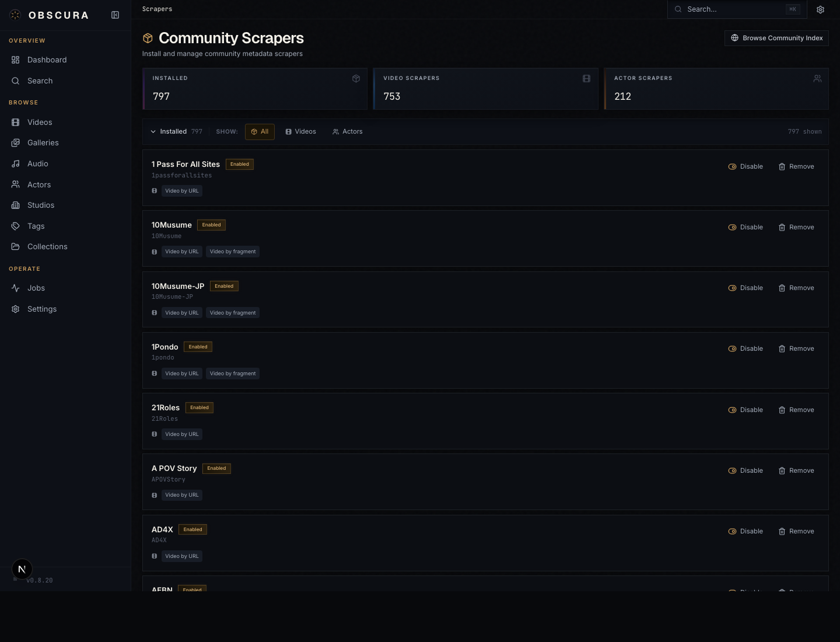Collapse the Installed 797 section

(176, 131)
